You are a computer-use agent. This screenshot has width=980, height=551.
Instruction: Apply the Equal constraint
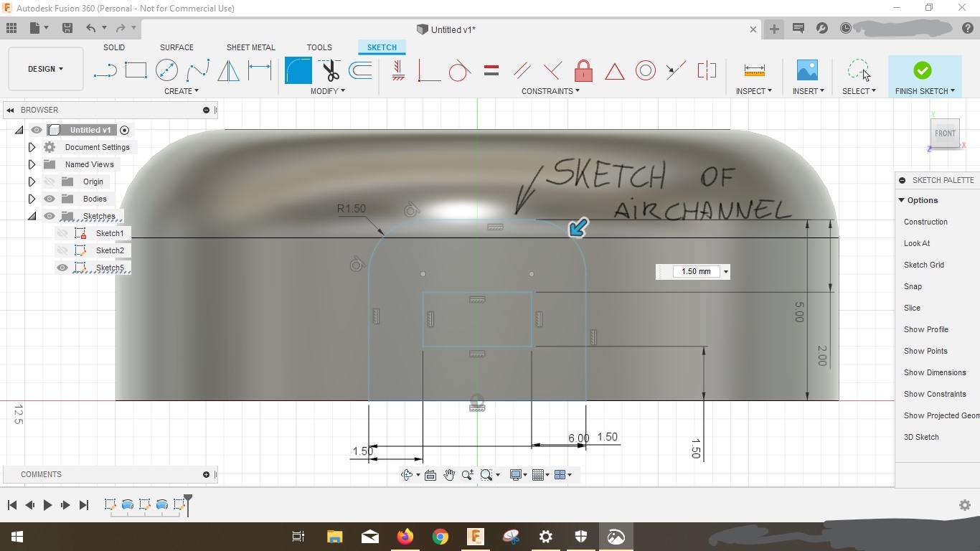(x=491, y=70)
